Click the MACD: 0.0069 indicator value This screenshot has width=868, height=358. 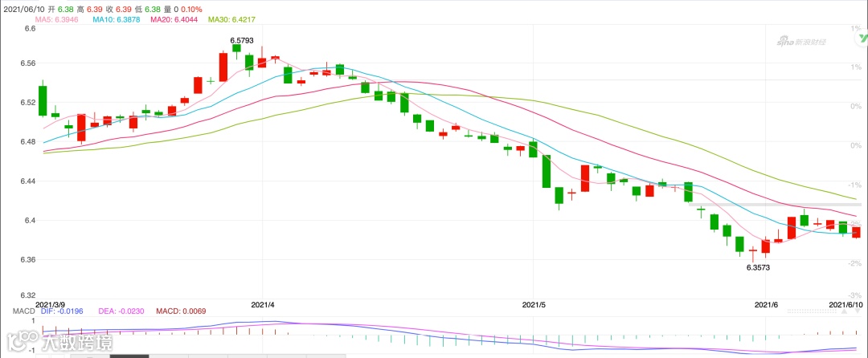[181, 311]
